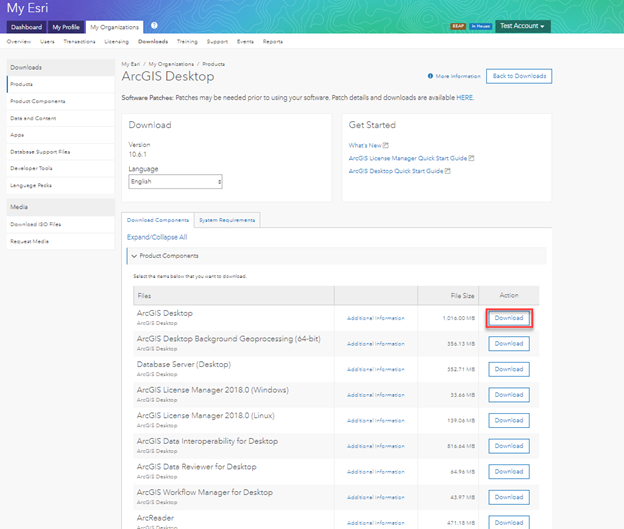Image resolution: width=624 pixels, height=529 pixels.
Task: Follow the HERE patches link
Action: 464,98
